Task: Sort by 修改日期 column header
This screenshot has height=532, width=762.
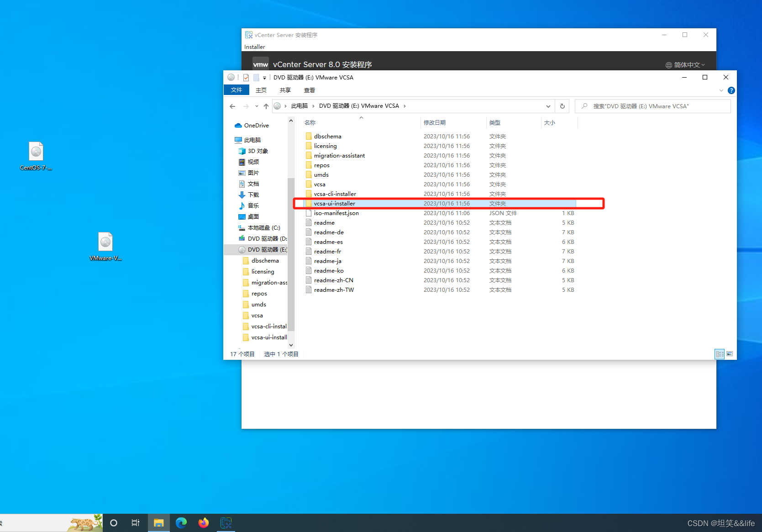Action: click(453, 123)
